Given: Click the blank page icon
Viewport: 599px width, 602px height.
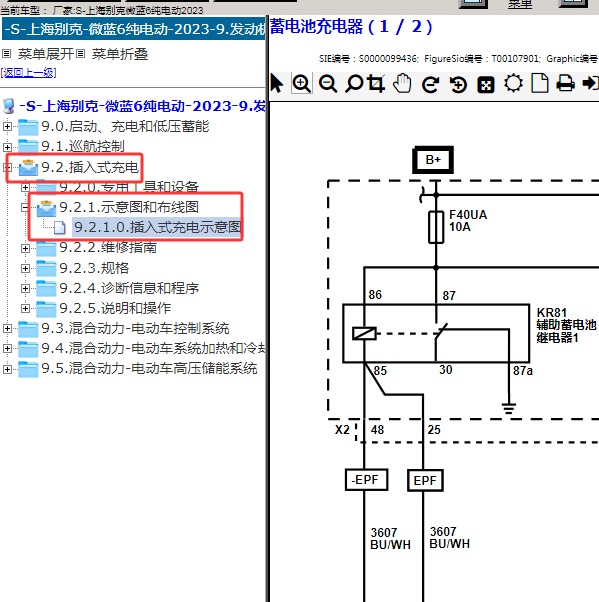Looking at the screenshot, I should [x=539, y=83].
